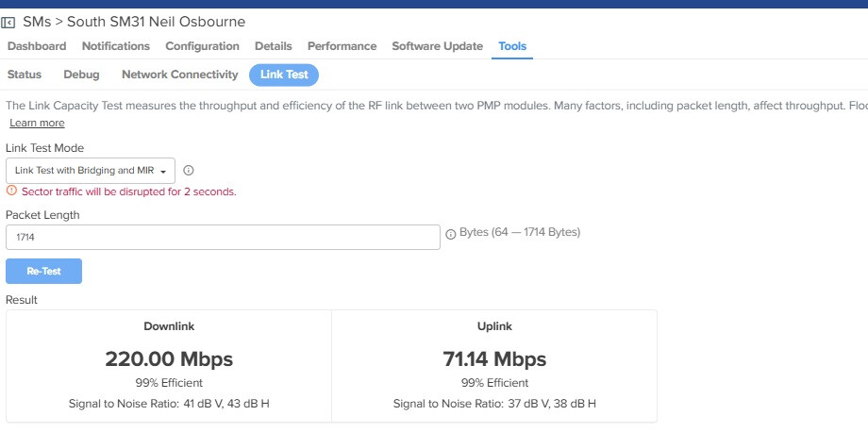Image resolution: width=868 pixels, height=432 pixels.
Task: Open the Debug sub-tab
Action: (x=81, y=75)
